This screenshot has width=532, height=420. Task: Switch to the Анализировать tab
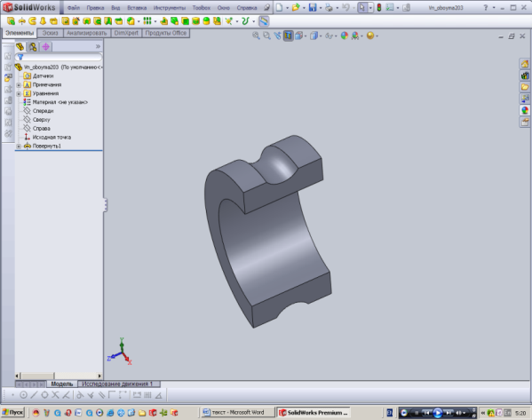[86, 33]
